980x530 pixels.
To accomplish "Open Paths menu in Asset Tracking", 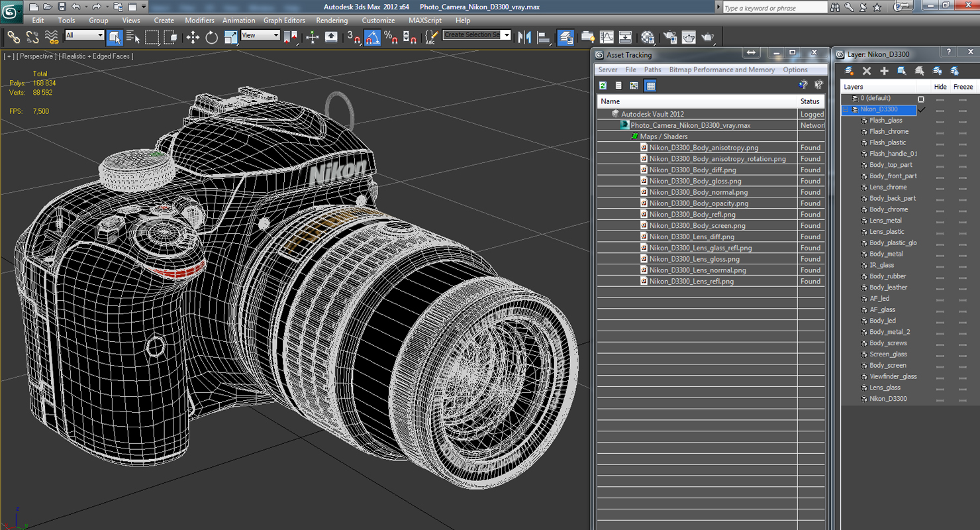I will click(652, 70).
